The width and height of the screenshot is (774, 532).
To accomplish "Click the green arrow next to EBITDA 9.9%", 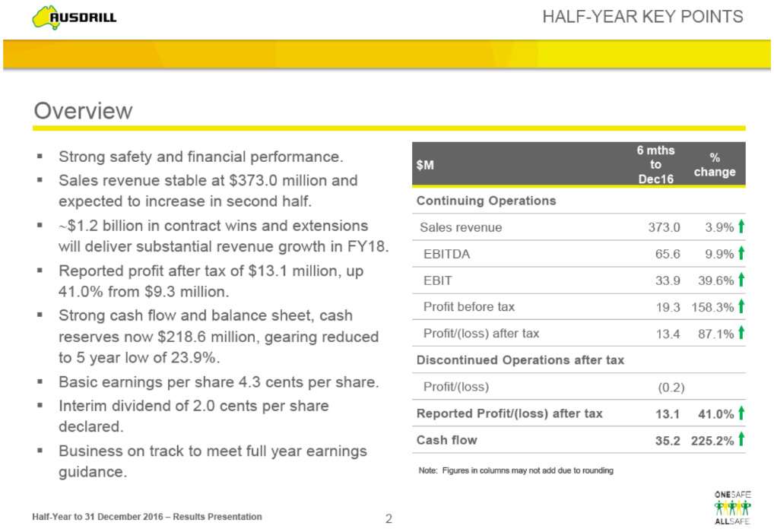I will [741, 254].
